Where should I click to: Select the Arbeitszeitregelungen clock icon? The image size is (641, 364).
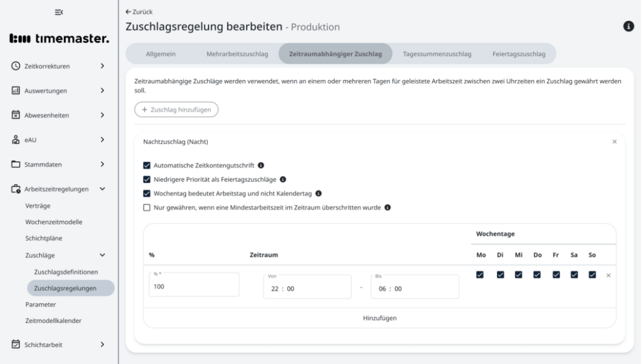point(14,189)
